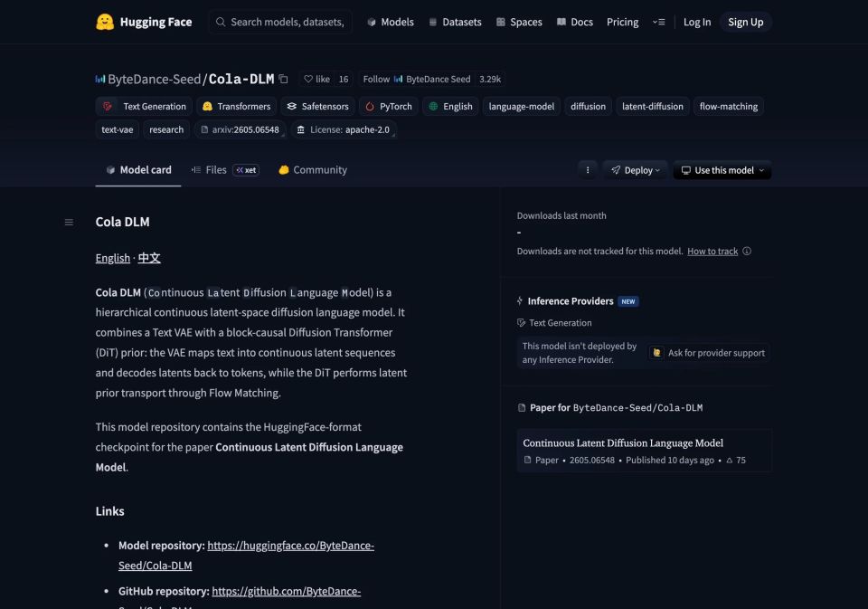Click the search magnifier icon

click(221, 22)
